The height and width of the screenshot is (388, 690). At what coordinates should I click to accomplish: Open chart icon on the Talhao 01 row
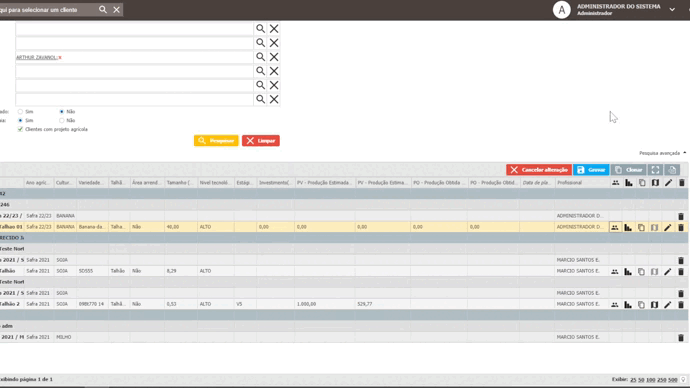(628, 227)
